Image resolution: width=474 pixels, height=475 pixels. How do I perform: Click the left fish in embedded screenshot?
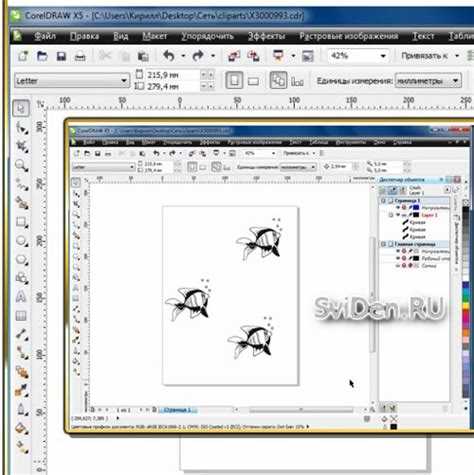(189, 300)
